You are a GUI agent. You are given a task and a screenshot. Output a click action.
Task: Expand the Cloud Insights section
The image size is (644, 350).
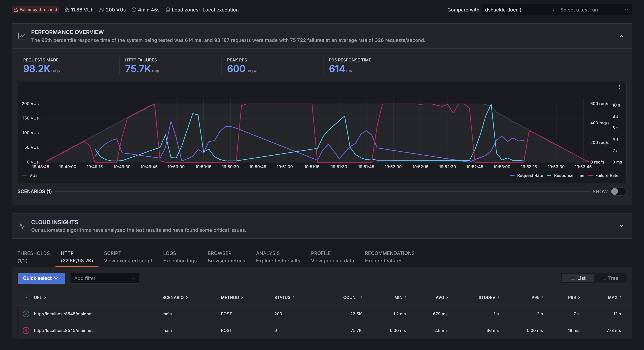[x=621, y=226]
